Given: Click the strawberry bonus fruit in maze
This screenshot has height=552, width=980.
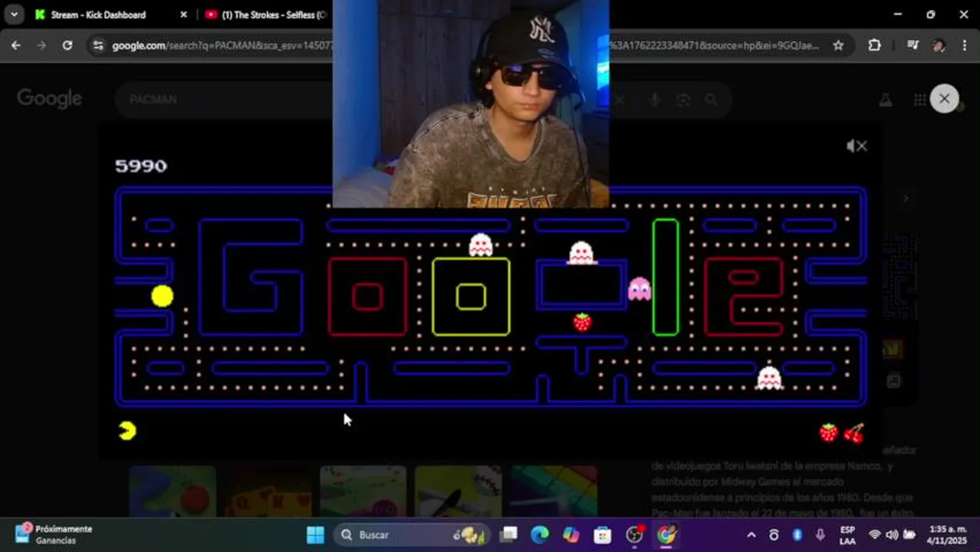Looking at the screenshot, I should pyautogui.click(x=583, y=322).
